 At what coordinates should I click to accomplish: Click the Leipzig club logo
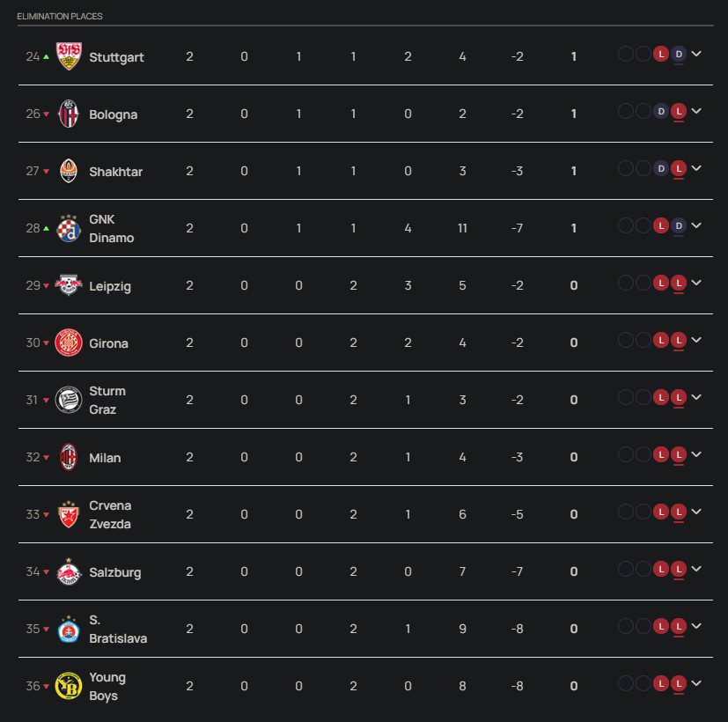pyautogui.click(x=69, y=285)
